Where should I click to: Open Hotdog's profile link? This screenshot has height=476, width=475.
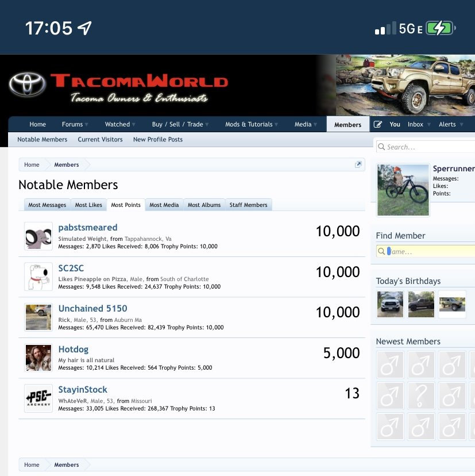[x=74, y=349]
